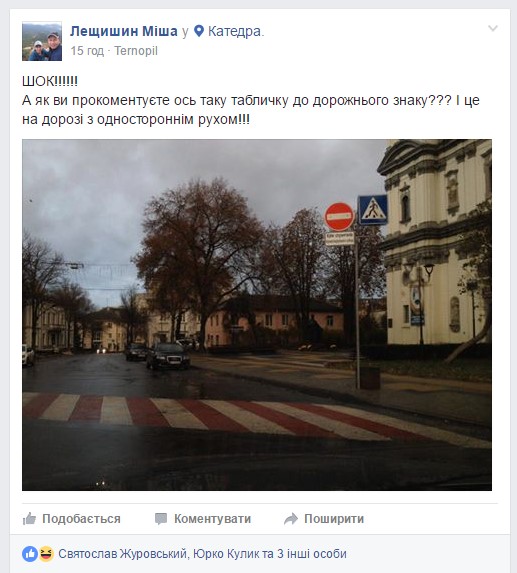Image resolution: width=517 pixels, height=573 pixels.
Task: Click the Подобається button label
Action: [81, 519]
